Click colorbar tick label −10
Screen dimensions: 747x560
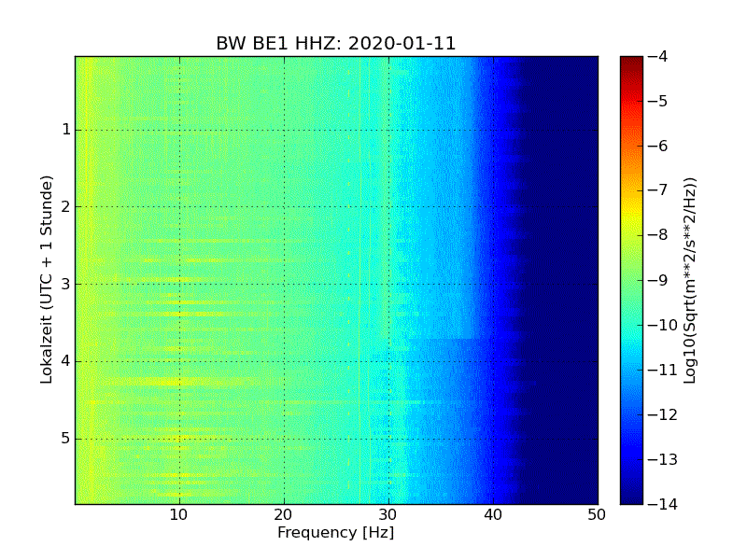(663, 325)
